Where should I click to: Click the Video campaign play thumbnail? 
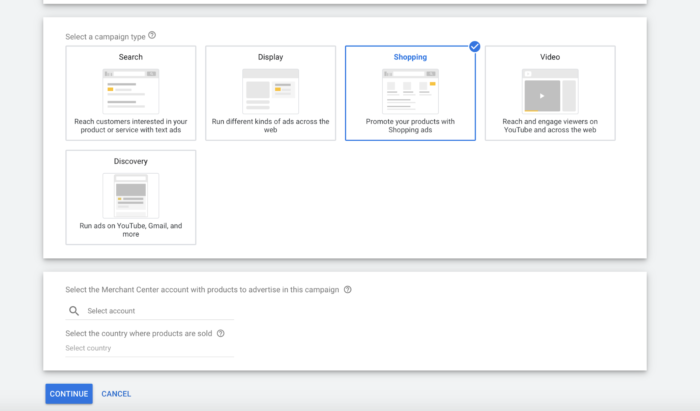click(x=542, y=96)
